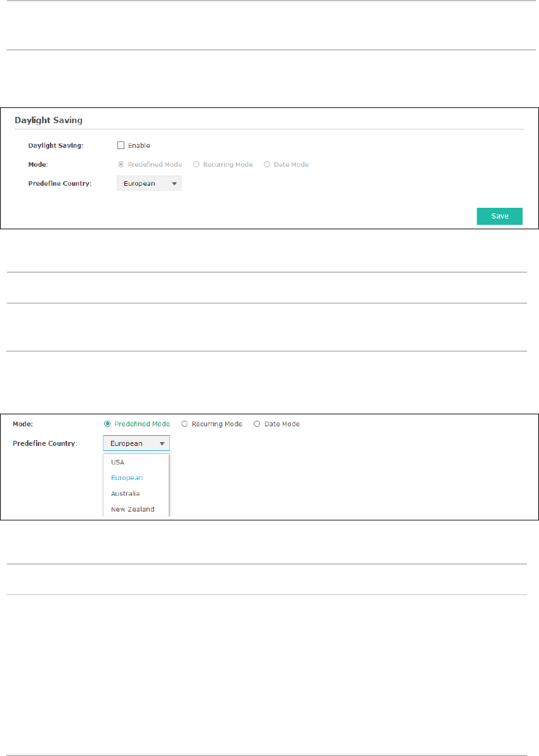
Task: Click the 'Mode:' label above Save button
Action: [38, 164]
